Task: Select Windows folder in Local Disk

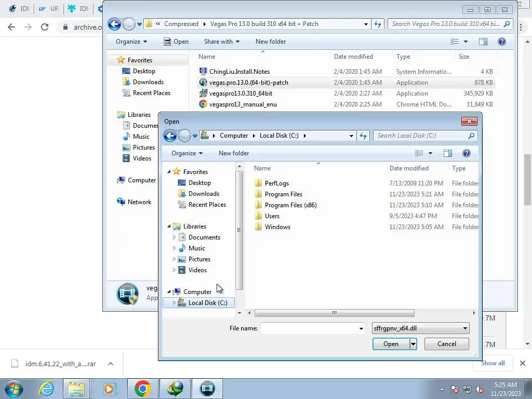Action: pos(277,227)
